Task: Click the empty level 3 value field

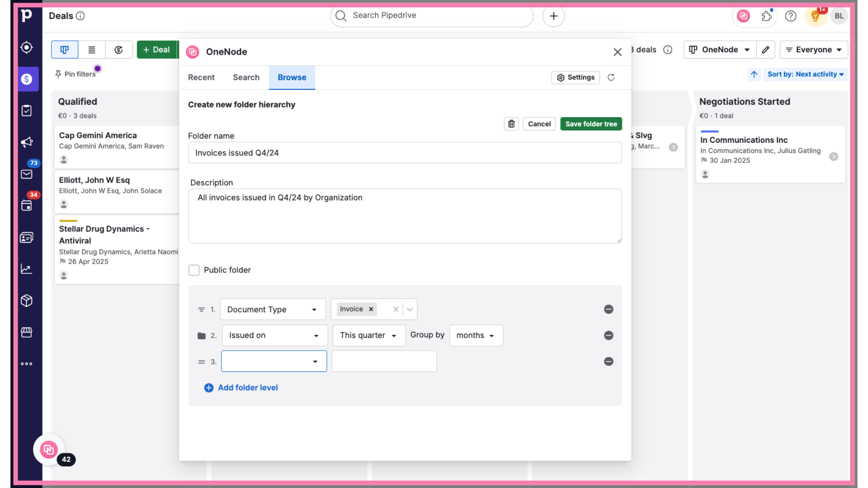Action: point(384,361)
